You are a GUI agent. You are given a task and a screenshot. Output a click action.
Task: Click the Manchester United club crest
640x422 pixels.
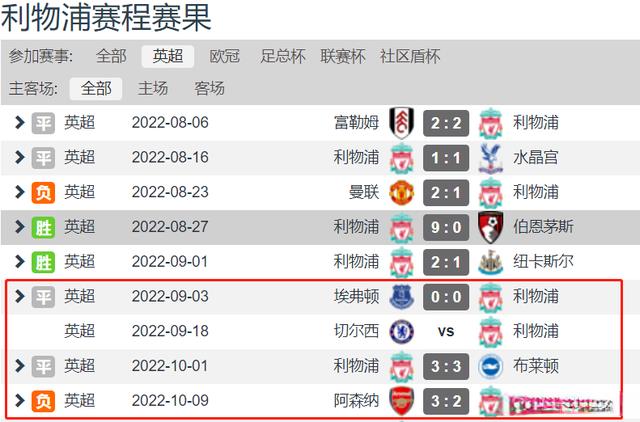pos(402,192)
